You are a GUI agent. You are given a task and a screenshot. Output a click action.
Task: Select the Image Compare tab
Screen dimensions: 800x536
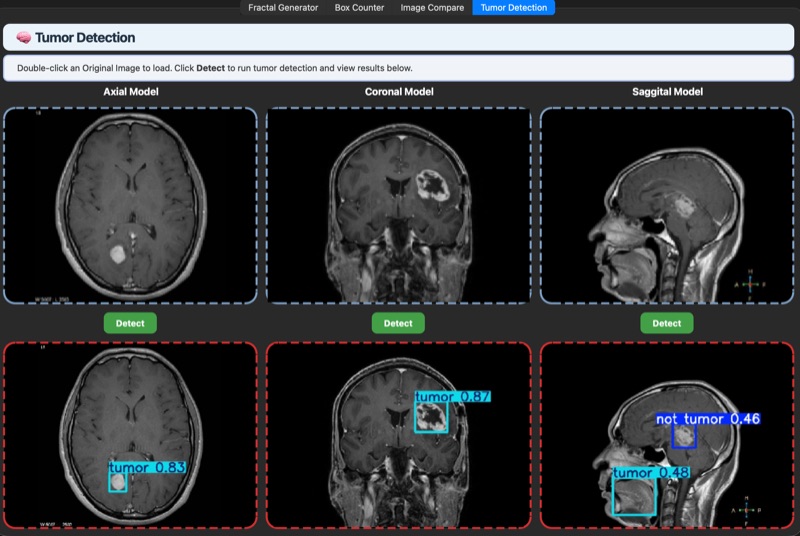tap(432, 8)
